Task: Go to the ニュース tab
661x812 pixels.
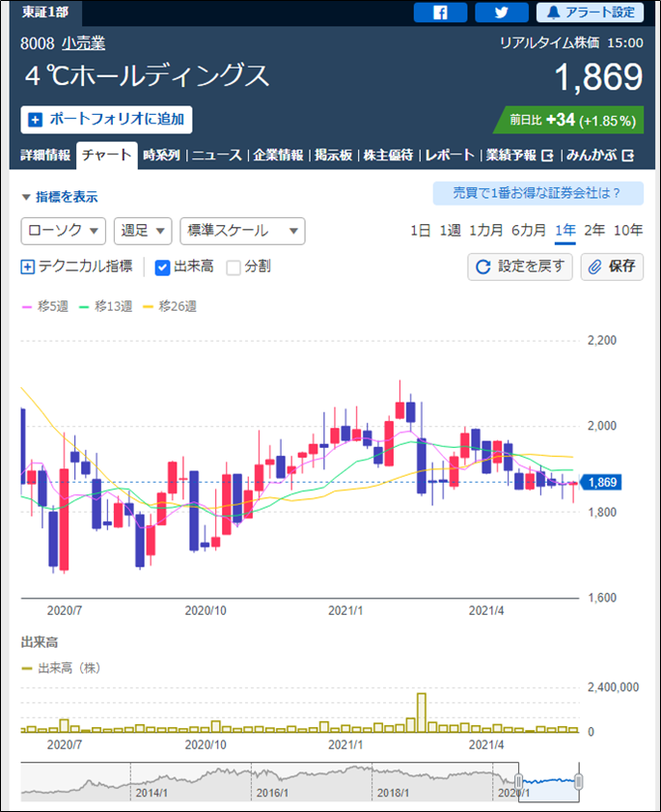Action: (216, 154)
